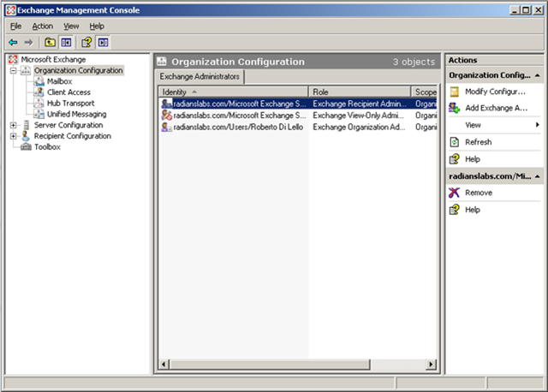Click the Modify Configuration icon in Actions
This screenshot has height=392, width=548.
[x=455, y=92]
